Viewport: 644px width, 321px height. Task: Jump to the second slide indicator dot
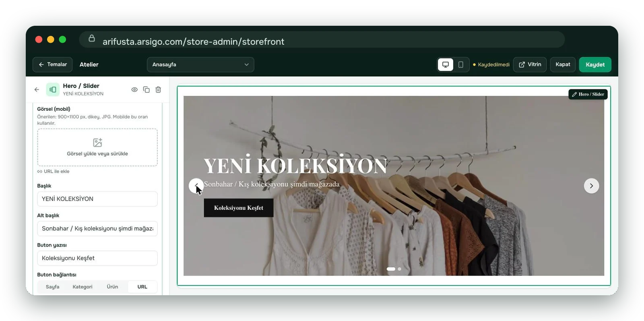click(x=399, y=269)
